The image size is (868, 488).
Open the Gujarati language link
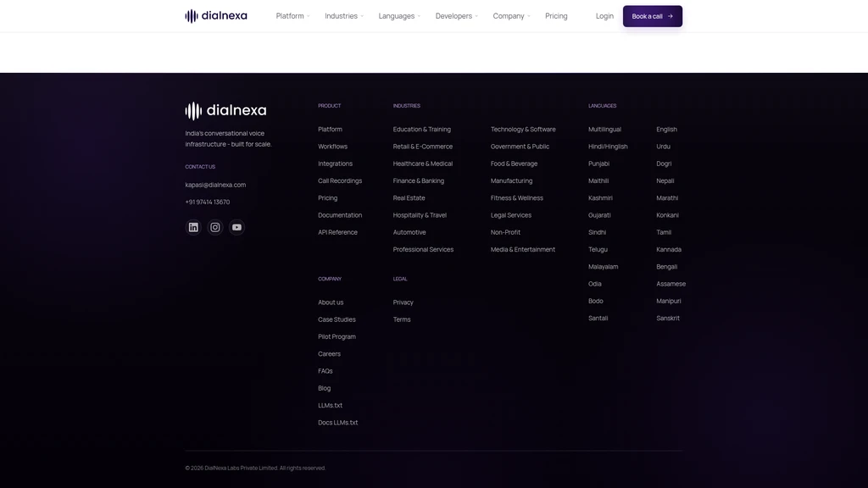(x=599, y=215)
